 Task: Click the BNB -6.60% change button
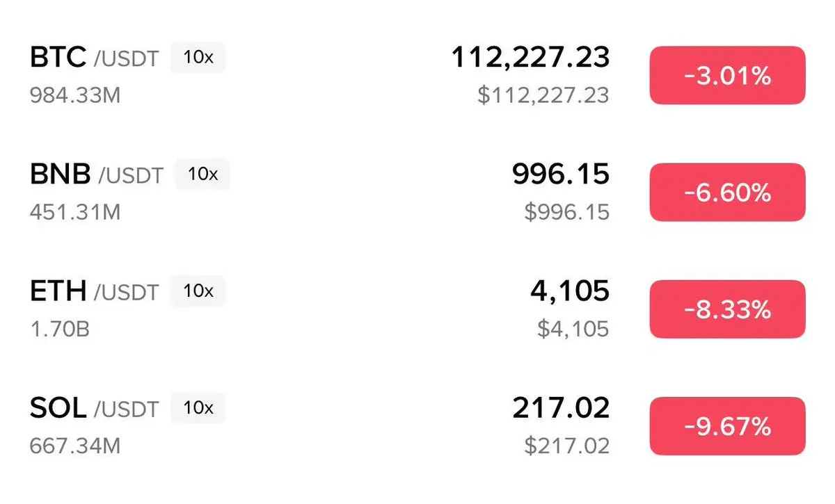(x=727, y=193)
